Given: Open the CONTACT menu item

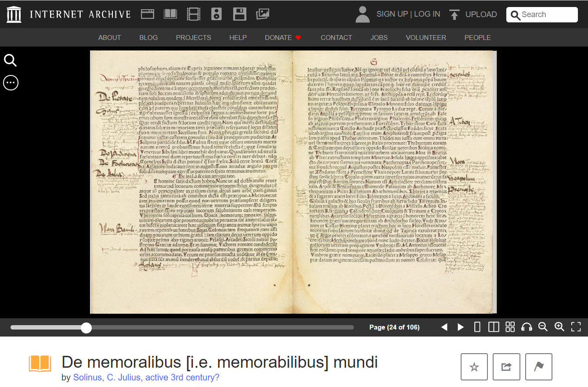Looking at the screenshot, I should [336, 38].
